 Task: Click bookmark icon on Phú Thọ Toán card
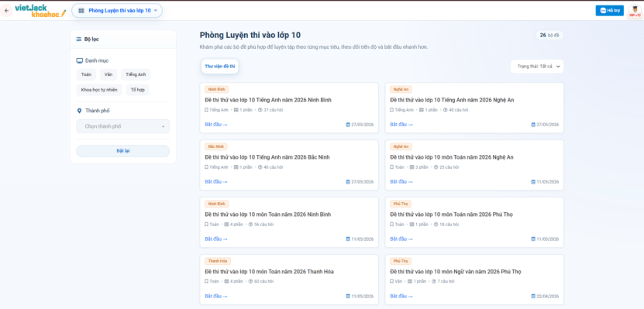tap(392, 225)
